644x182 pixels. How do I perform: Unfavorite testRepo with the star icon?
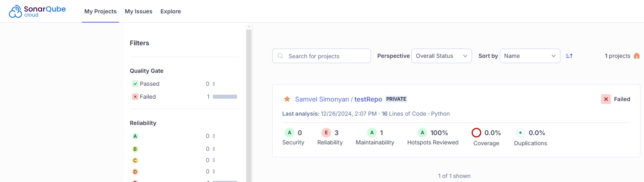(287, 99)
